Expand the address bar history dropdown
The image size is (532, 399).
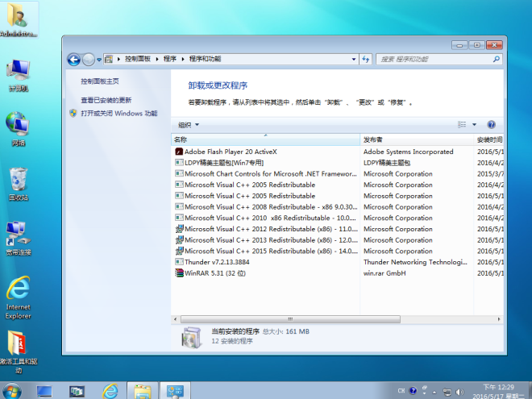pos(354,59)
